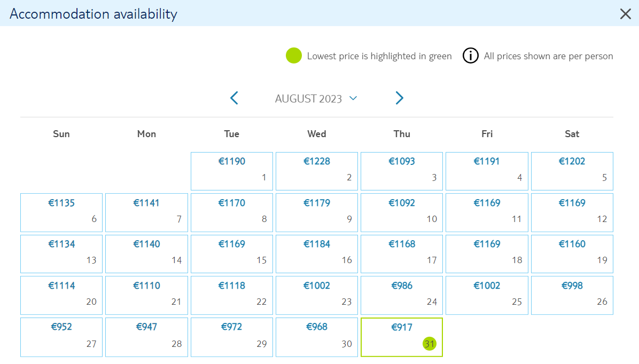Image resolution: width=639 pixels, height=364 pixels.
Task: Select August 14 priced €1140
Action: click(x=146, y=254)
